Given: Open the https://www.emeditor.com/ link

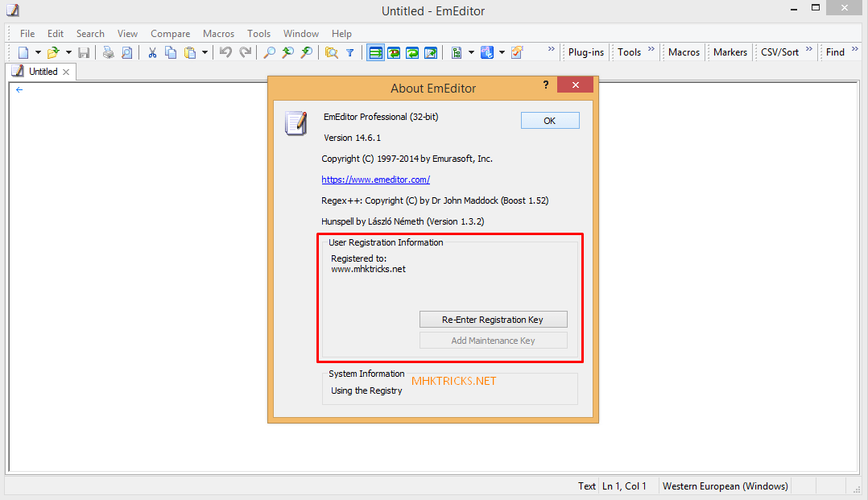Looking at the screenshot, I should [x=375, y=180].
